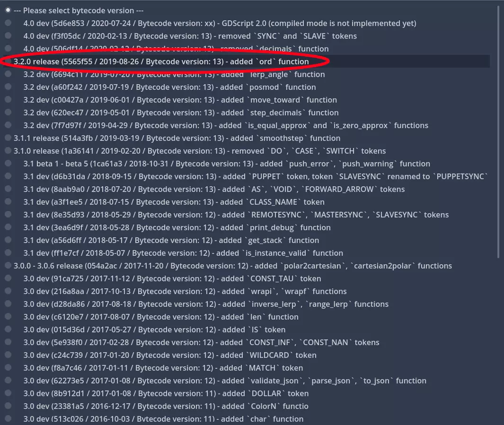Choose 3.1 dev ff1e7cf added is_instance_valid
This screenshot has height=425, width=504.
click(x=247, y=253)
